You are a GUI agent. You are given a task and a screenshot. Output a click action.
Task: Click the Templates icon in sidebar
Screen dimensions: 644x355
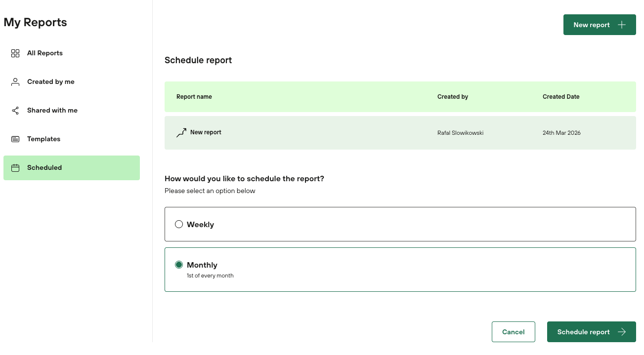15,139
